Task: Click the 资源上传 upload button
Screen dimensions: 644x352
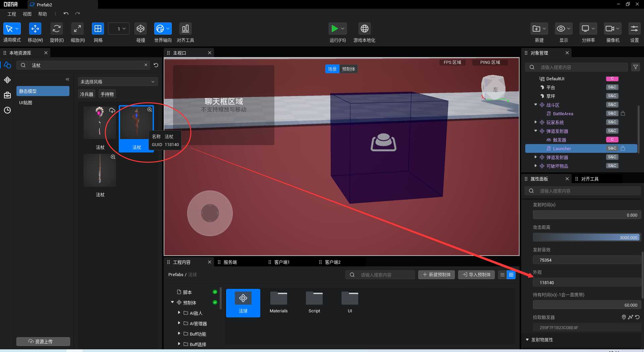Action: pyautogui.click(x=43, y=341)
